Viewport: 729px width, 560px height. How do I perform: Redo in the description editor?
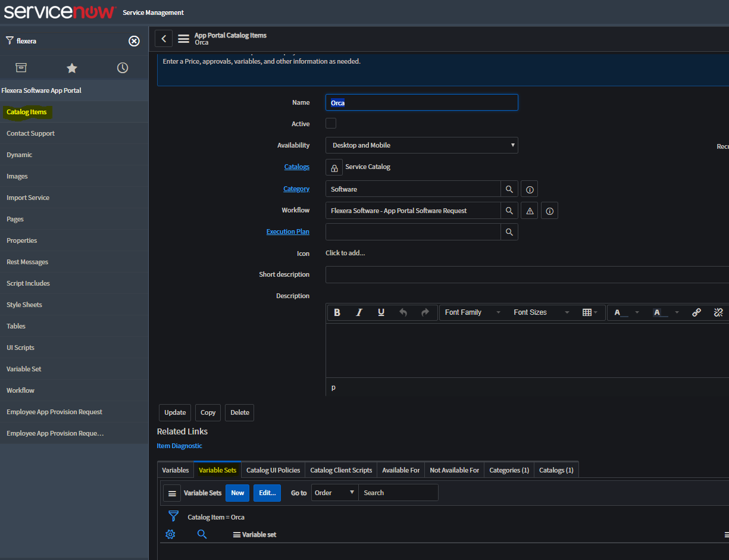click(425, 312)
